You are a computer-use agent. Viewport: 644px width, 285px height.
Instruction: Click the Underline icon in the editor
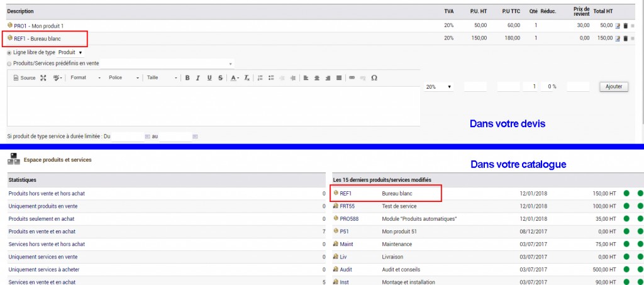pos(209,78)
